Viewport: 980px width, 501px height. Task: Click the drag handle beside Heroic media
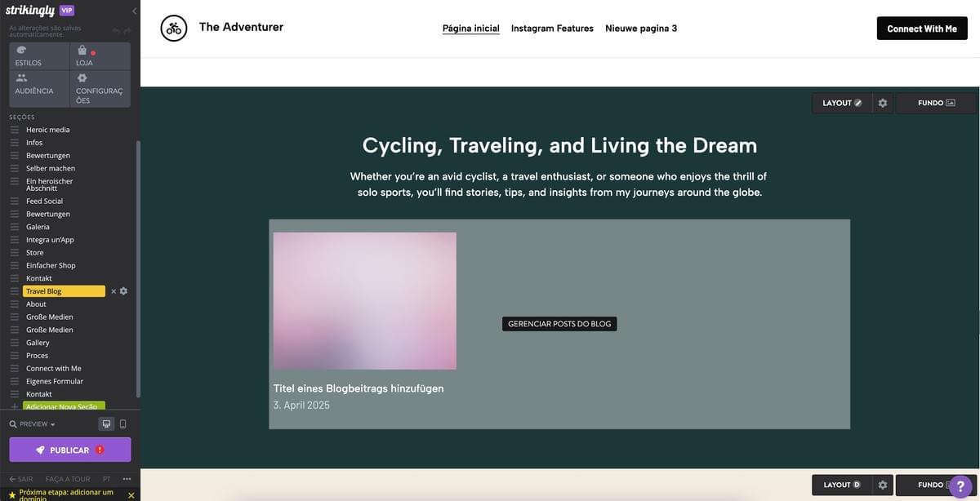[x=14, y=130]
